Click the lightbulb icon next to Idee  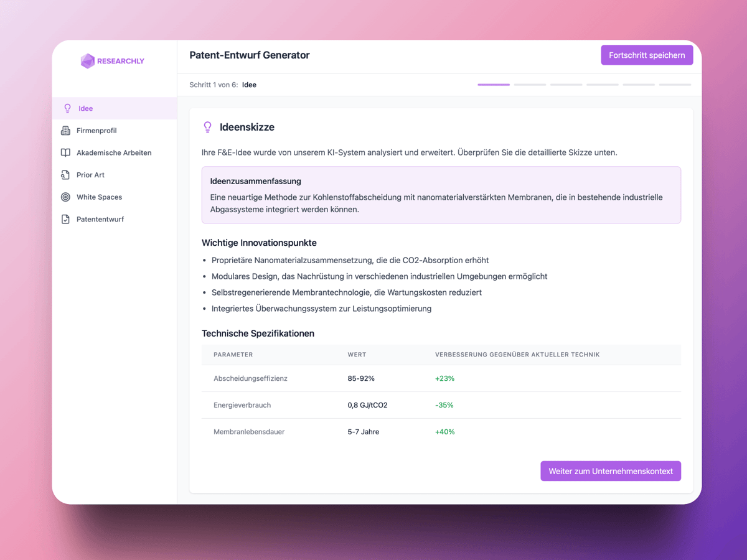[68, 108]
